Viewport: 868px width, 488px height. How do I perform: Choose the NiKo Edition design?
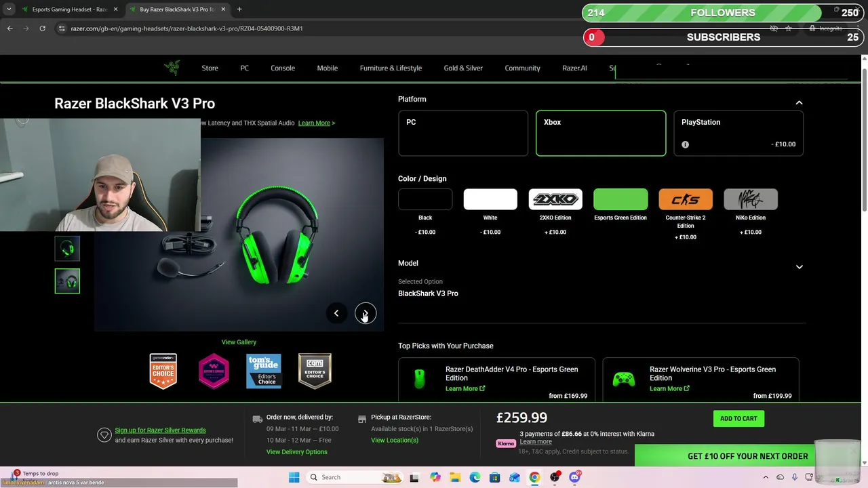pyautogui.click(x=751, y=199)
